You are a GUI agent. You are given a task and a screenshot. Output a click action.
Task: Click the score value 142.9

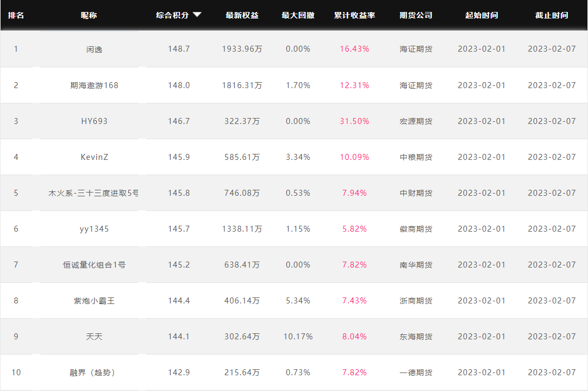179,373
